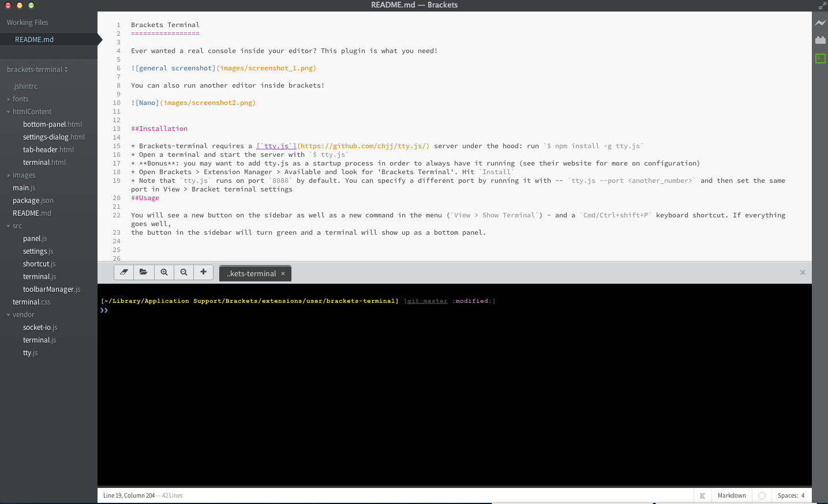Screen dimensions: 828x504
Task: Open package.json file
Action: (x=33, y=201)
